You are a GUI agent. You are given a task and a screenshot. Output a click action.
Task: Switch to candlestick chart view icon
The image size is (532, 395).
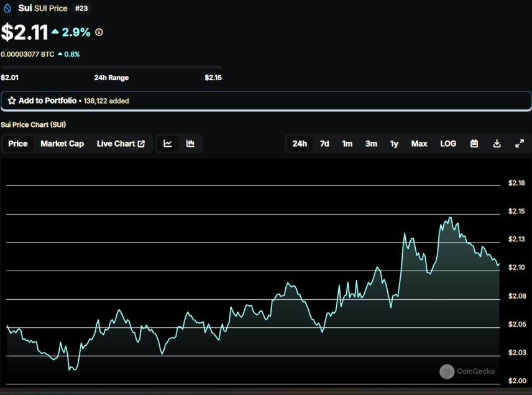coord(190,144)
